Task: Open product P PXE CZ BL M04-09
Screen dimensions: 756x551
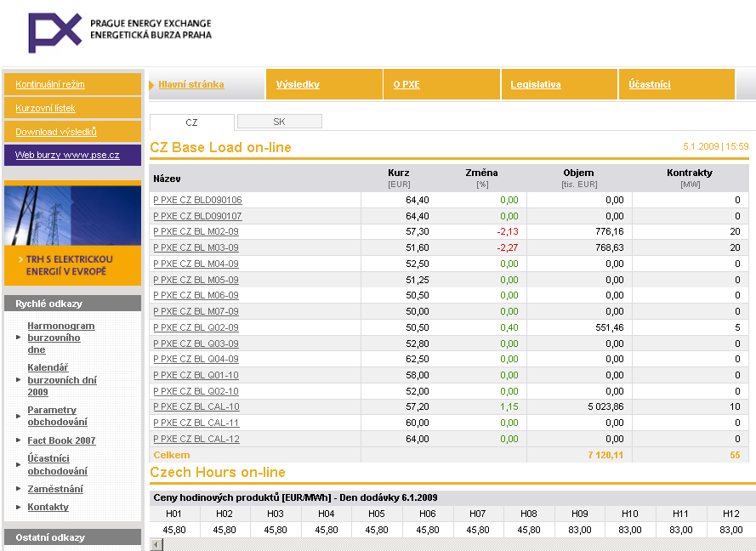Action: click(196, 264)
